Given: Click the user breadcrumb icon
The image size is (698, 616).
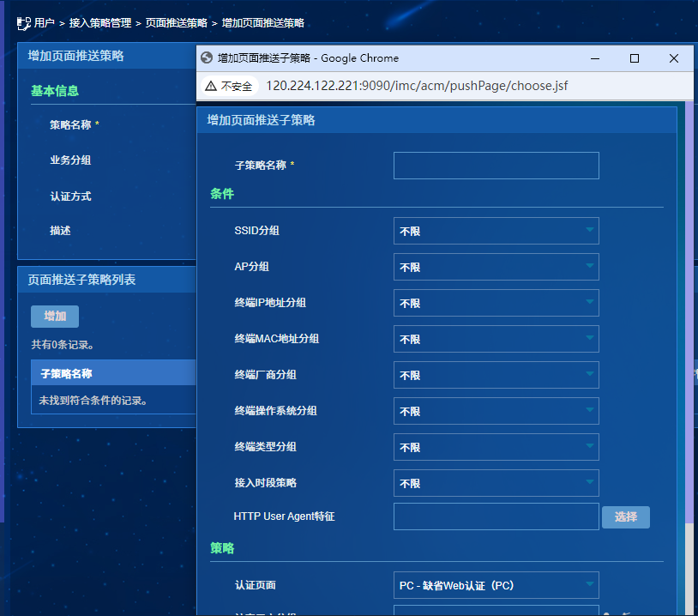Looking at the screenshot, I should pyautogui.click(x=23, y=24).
